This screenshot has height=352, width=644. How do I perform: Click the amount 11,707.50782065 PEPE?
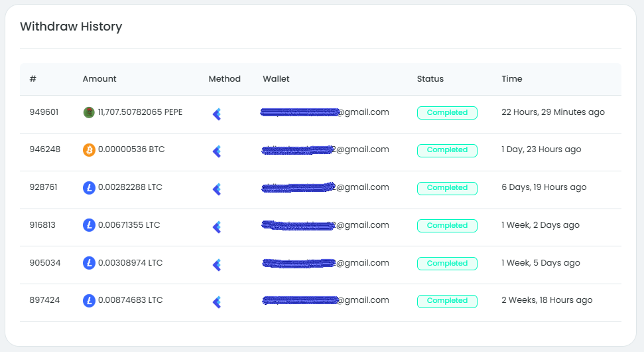tap(140, 112)
